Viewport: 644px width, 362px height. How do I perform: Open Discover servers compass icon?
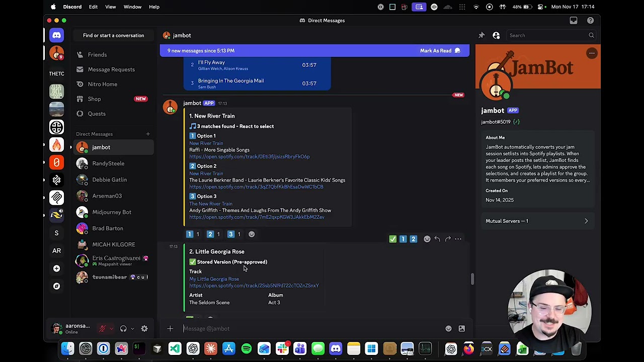(56, 286)
